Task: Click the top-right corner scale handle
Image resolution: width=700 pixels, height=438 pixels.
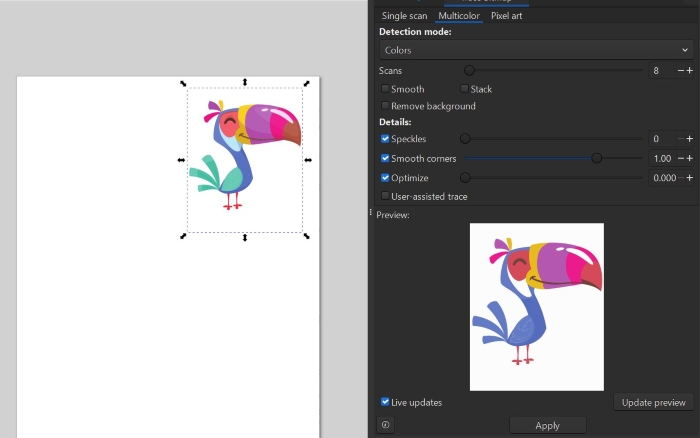Action: [x=306, y=84]
